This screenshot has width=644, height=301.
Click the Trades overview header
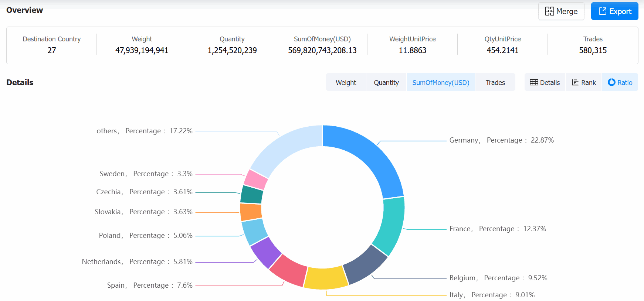(x=593, y=39)
